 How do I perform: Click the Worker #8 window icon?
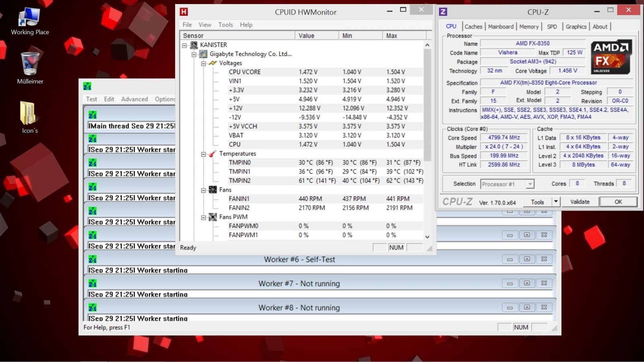click(93, 307)
